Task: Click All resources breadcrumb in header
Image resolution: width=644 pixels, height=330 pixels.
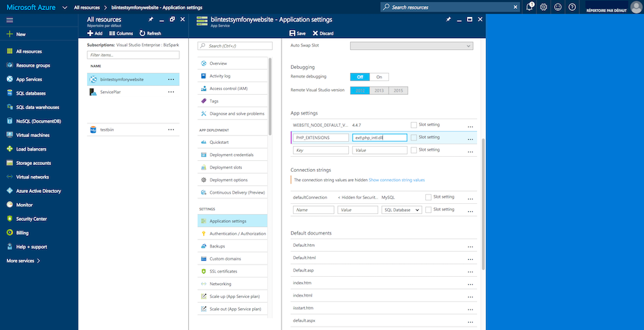Action: coord(87,7)
